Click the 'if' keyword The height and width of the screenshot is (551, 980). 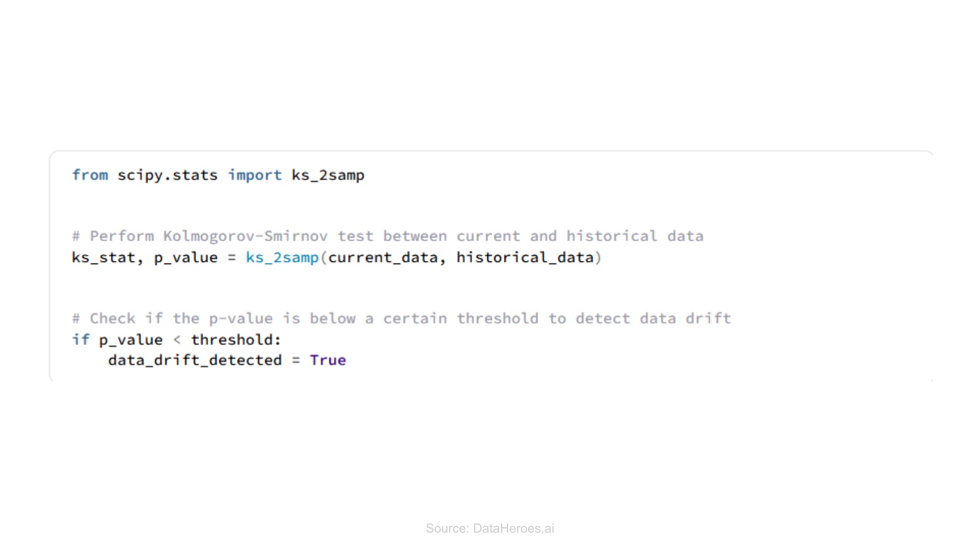pos(81,339)
